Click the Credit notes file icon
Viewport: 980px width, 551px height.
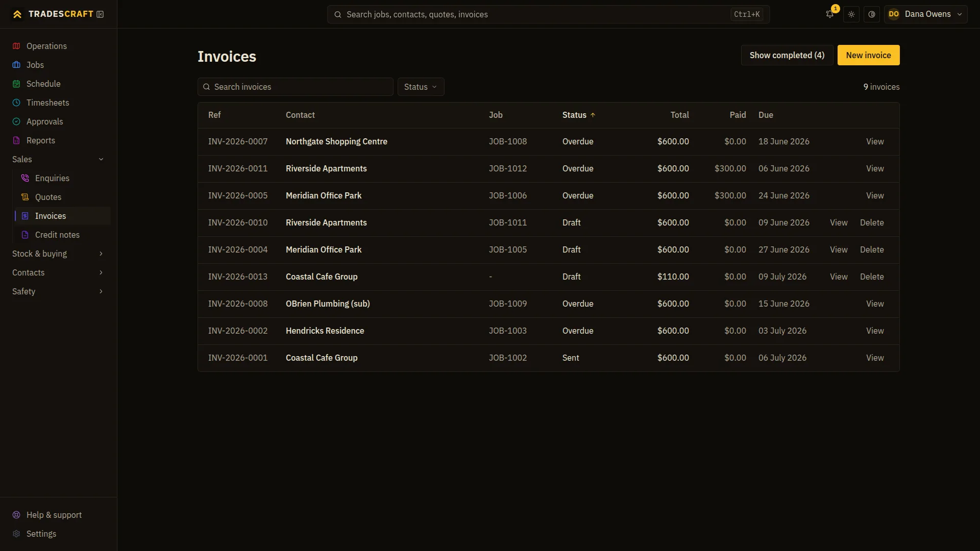coord(25,235)
